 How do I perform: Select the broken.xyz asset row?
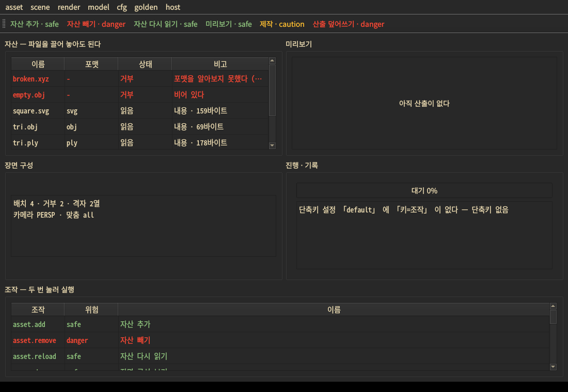(140, 78)
